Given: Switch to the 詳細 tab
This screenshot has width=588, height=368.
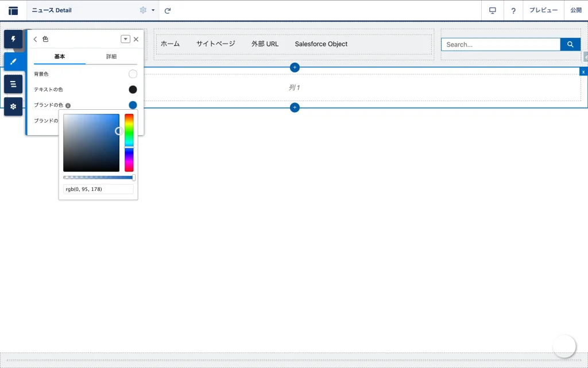Looking at the screenshot, I should coord(111,56).
